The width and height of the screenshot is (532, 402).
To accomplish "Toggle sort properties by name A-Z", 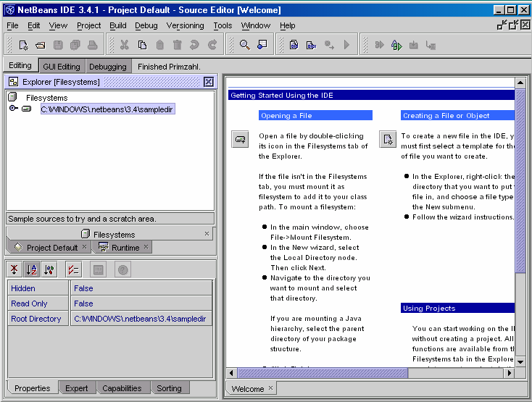I will [32, 269].
